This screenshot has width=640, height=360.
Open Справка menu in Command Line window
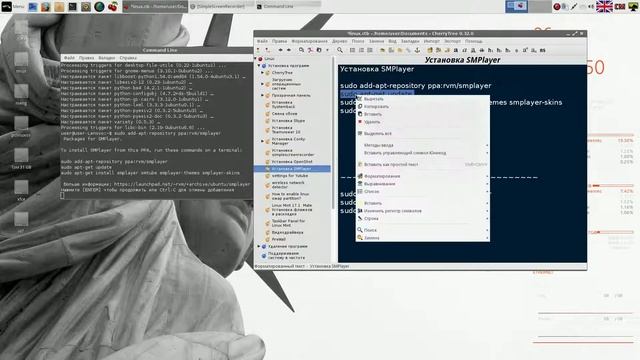[128, 58]
